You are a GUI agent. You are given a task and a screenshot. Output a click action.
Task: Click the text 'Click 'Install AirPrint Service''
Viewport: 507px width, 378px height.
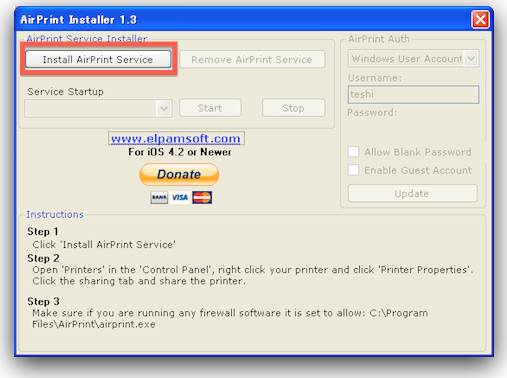point(104,245)
